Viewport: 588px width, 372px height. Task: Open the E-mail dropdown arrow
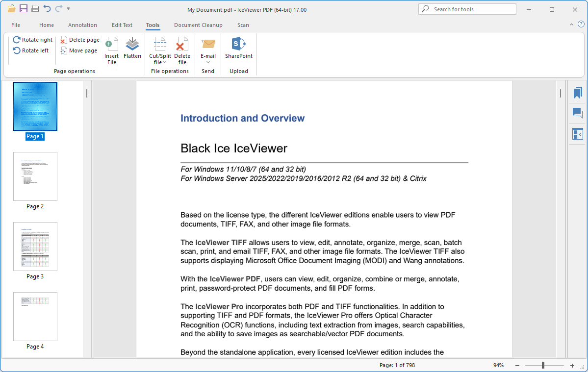tap(208, 62)
